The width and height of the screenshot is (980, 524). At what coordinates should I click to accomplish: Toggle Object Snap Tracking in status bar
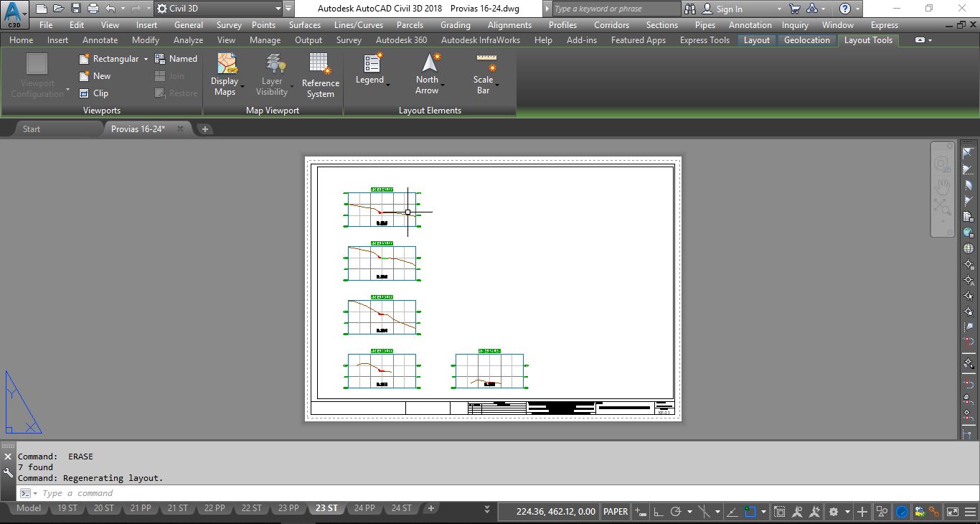(732, 512)
